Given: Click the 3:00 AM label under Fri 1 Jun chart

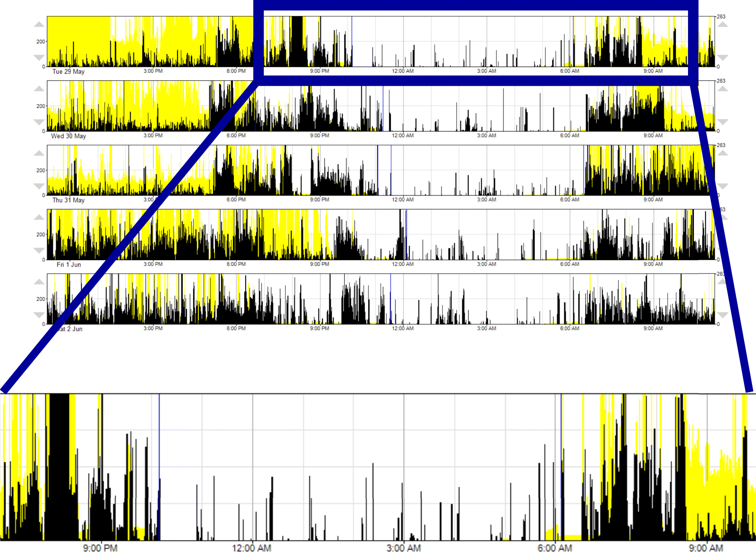Looking at the screenshot, I should (486, 264).
